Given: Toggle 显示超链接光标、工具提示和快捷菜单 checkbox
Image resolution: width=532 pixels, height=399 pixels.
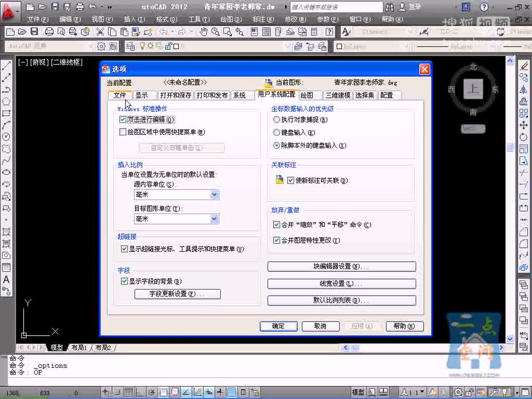Looking at the screenshot, I should pyautogui.click(x=125, y=249).
